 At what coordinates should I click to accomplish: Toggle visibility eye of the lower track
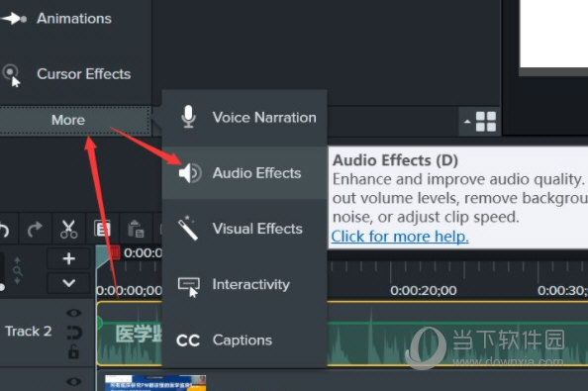(x=74, y=382)
